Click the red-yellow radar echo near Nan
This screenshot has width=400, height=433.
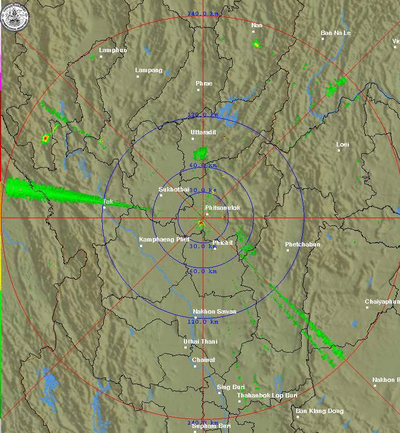tap(256, 44)
